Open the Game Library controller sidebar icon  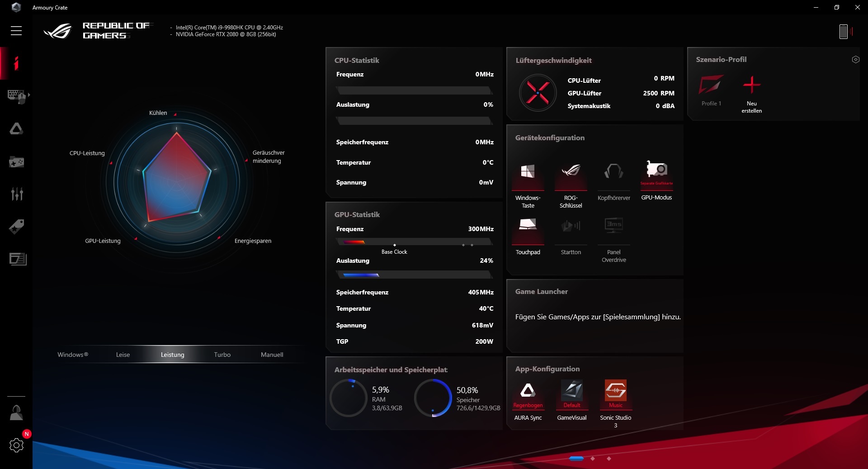click(x=16, y=162)
